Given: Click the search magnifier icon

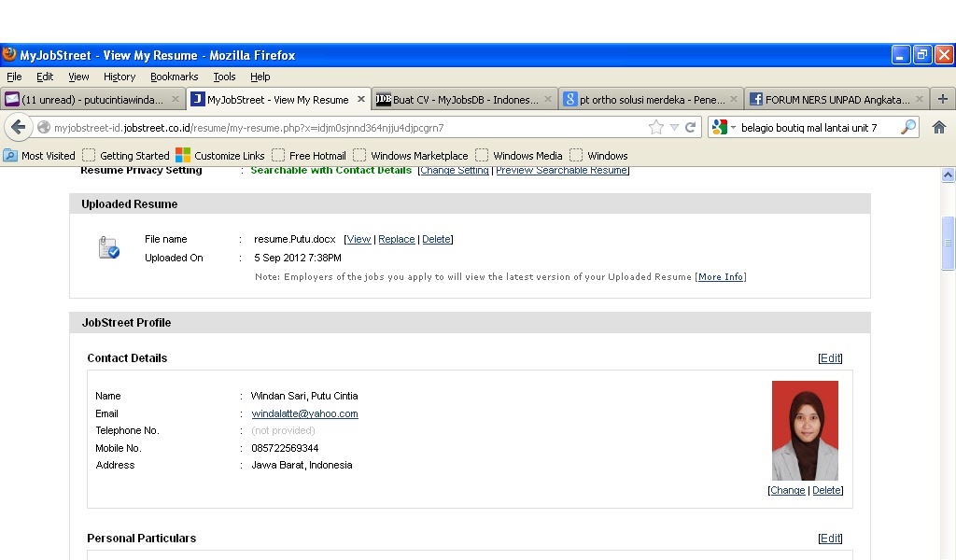Looking at the screenshot, I should click(907, 127).
